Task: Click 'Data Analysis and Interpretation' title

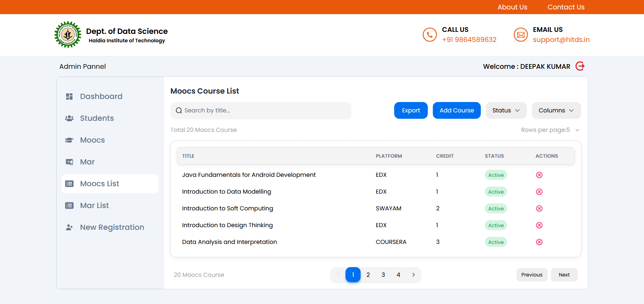Action: (x=229, y=242)
